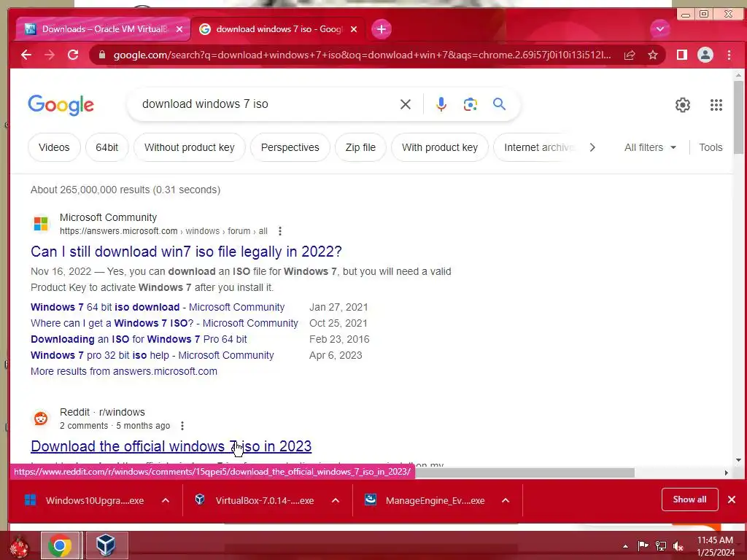
Task: Click the Reddit favicon icon
Action: click(41, 419)
